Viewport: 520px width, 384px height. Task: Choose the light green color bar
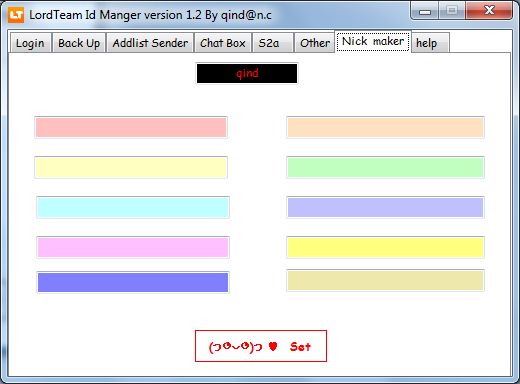[x=385, y=167]
